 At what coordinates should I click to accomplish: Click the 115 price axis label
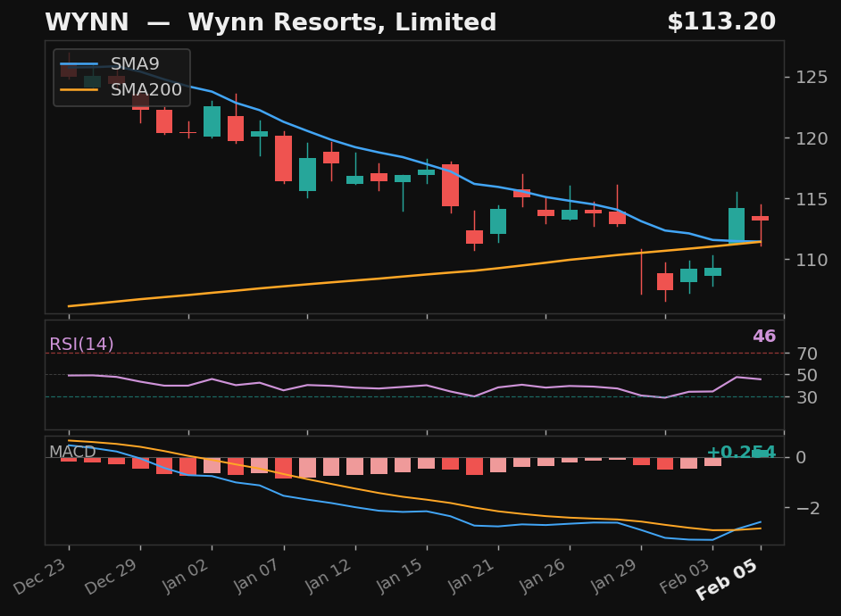click(x=812, y=199)
